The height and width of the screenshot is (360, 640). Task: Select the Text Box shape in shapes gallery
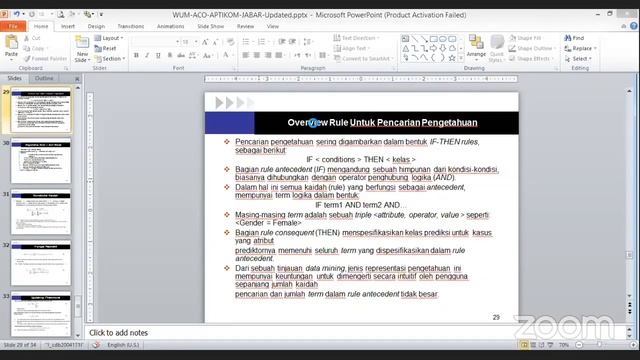(x=405, y=39)
